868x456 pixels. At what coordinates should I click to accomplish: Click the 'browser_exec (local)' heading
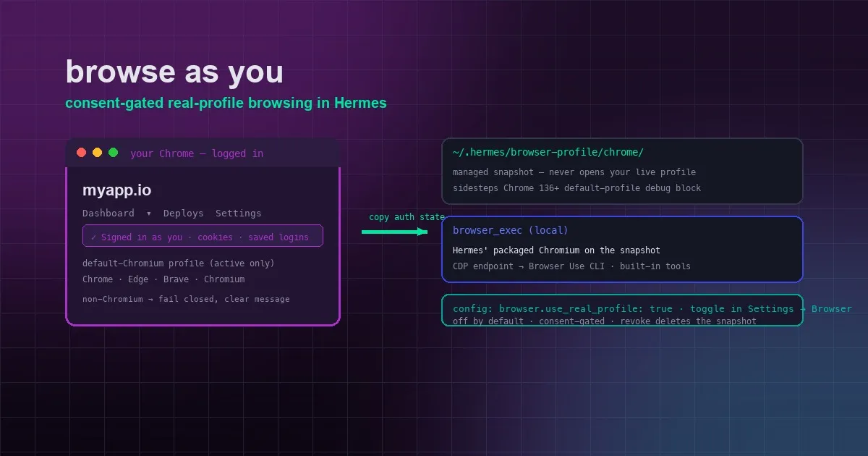tap(511, 230)
